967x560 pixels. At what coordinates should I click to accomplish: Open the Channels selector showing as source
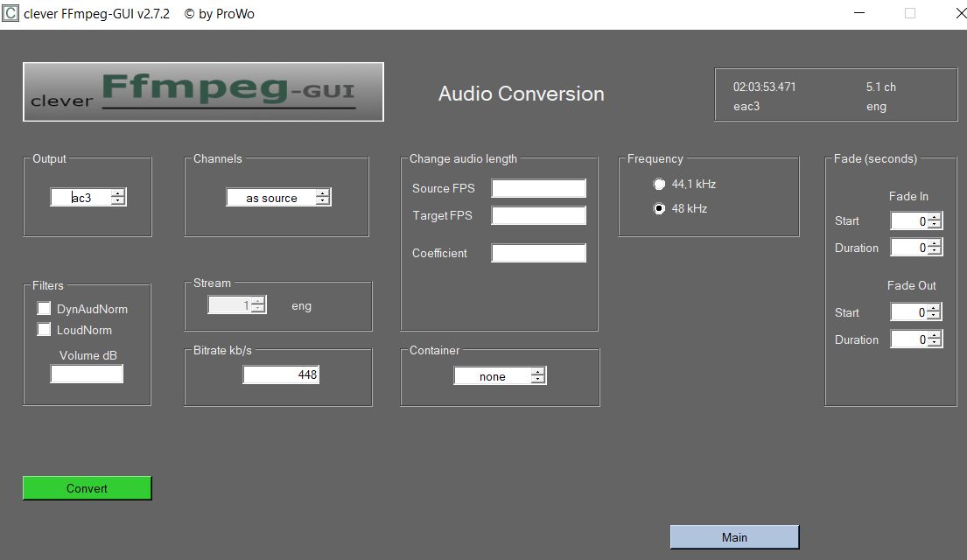click(279, 198)
